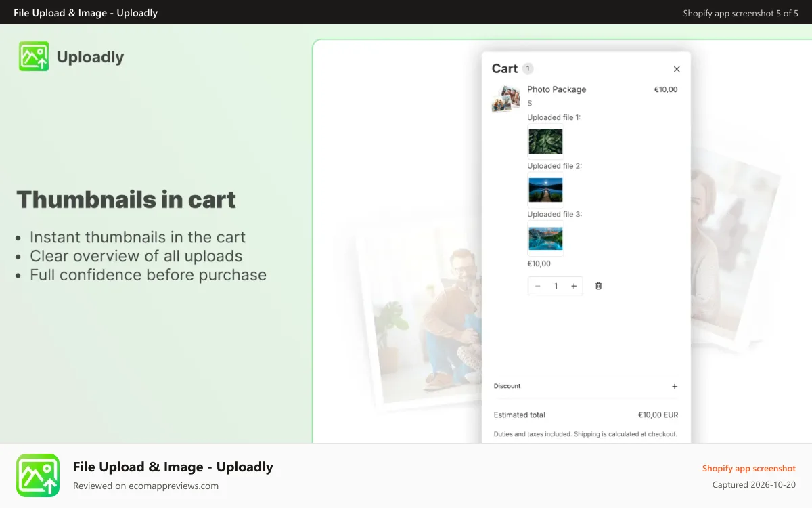Click the Uploadly logo icon at top
The width and height of the screenshot is (812, 508).
pyautogui.click(x=34, y=56)
